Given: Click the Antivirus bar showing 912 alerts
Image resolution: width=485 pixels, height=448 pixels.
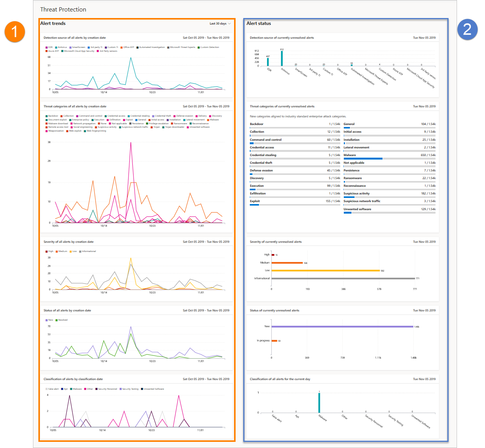Looking at the screenshot, I should [282, 58].
